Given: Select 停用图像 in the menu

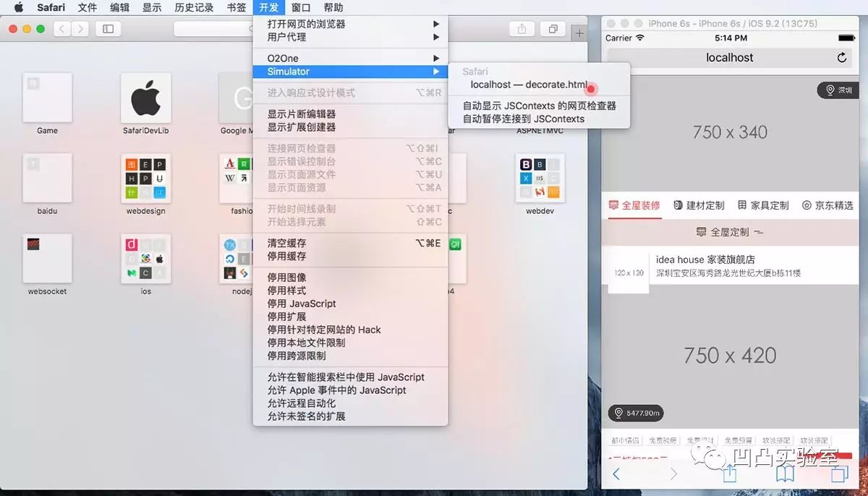Looking at the screenshot, I should 350,277.
